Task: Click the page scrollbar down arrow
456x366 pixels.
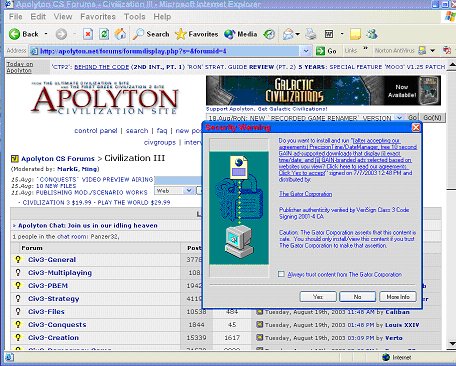Action: pos(452,343)
